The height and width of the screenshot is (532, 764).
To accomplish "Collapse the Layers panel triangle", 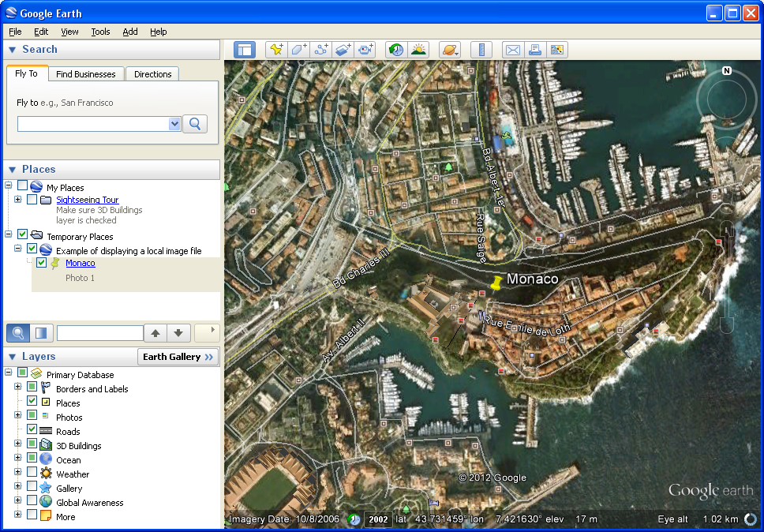I will click(x=13, y=357).
